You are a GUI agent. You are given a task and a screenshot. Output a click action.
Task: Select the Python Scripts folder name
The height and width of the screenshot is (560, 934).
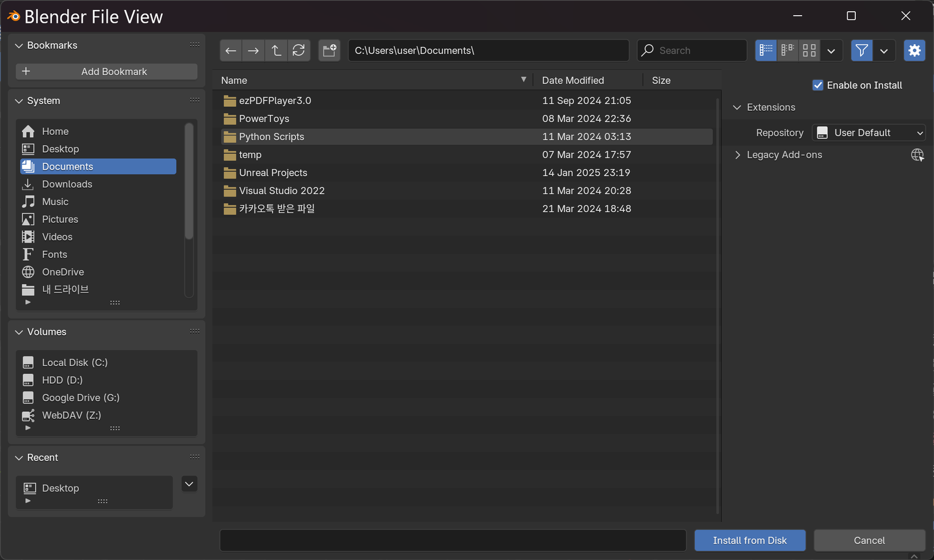click(271, 137)
